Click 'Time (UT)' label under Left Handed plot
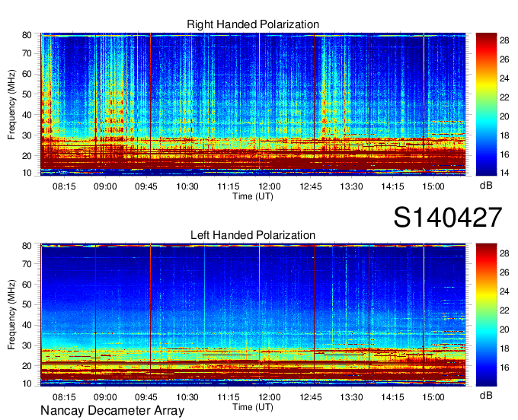 tap(253, 407)
